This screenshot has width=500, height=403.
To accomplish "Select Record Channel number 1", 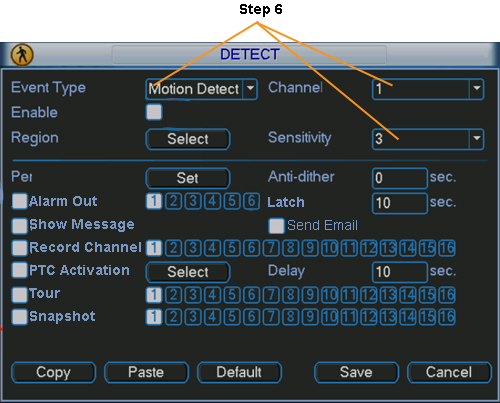I will pos(154,248).
